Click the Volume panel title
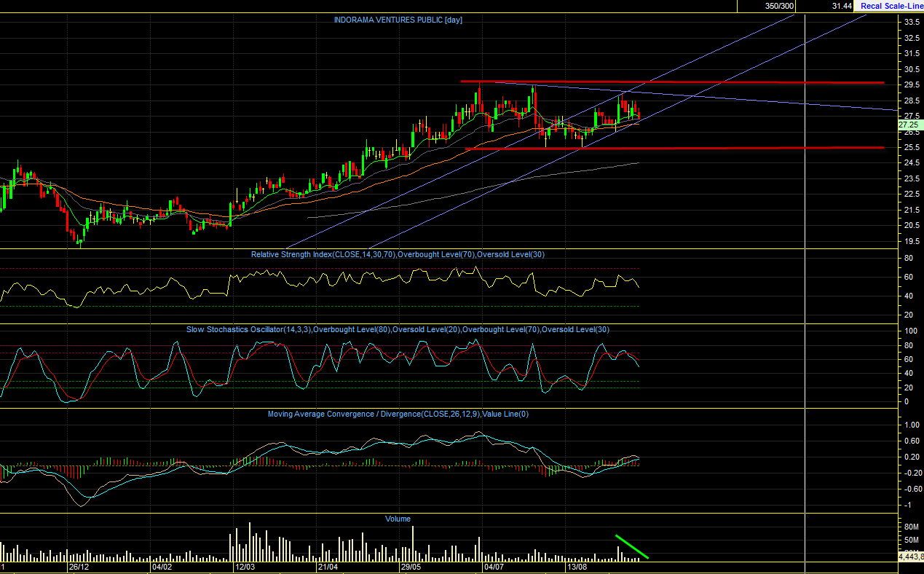This screenshot has height=574, width=924. tap(398, 519)
